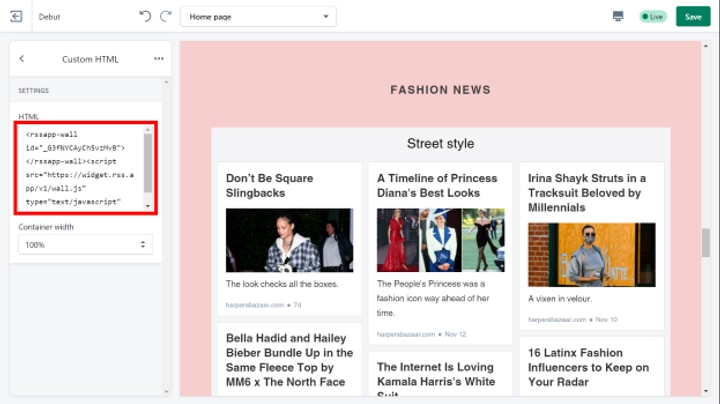Open Irina Shayk Struts in Tracksuit article

click(587, 193)
